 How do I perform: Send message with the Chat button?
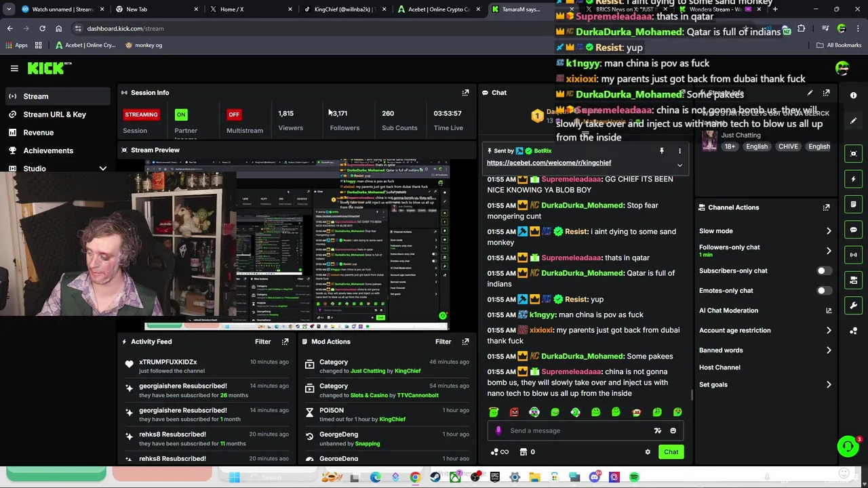(x=671, y=452)
